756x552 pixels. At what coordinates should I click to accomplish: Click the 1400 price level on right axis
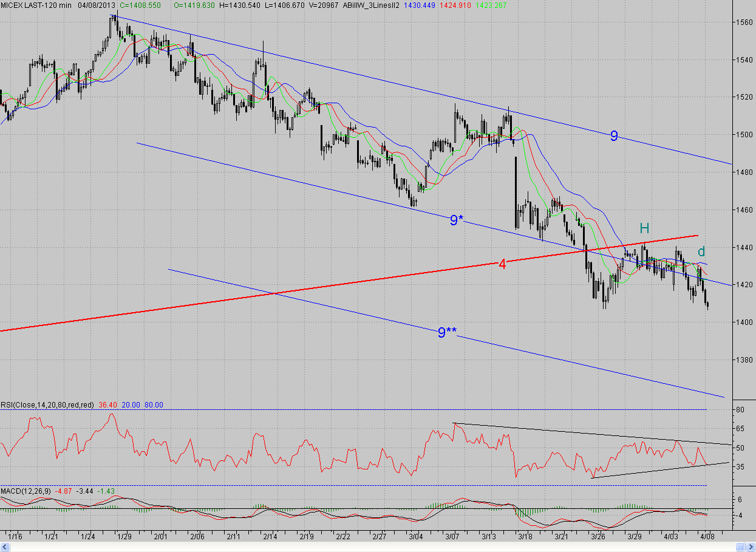tap(744, 322)
